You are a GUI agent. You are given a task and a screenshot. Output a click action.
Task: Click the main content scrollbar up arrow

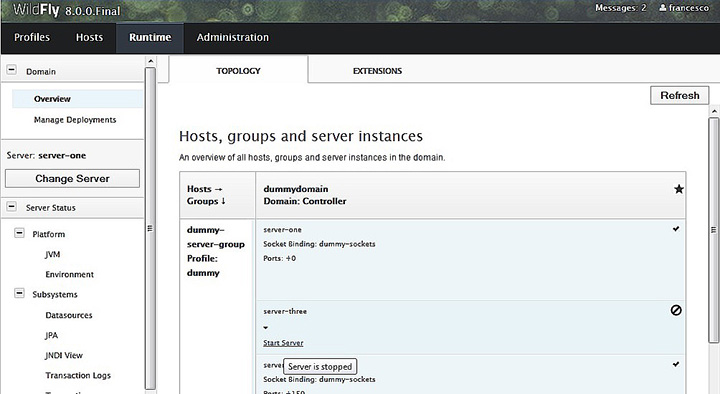[714, 112]
